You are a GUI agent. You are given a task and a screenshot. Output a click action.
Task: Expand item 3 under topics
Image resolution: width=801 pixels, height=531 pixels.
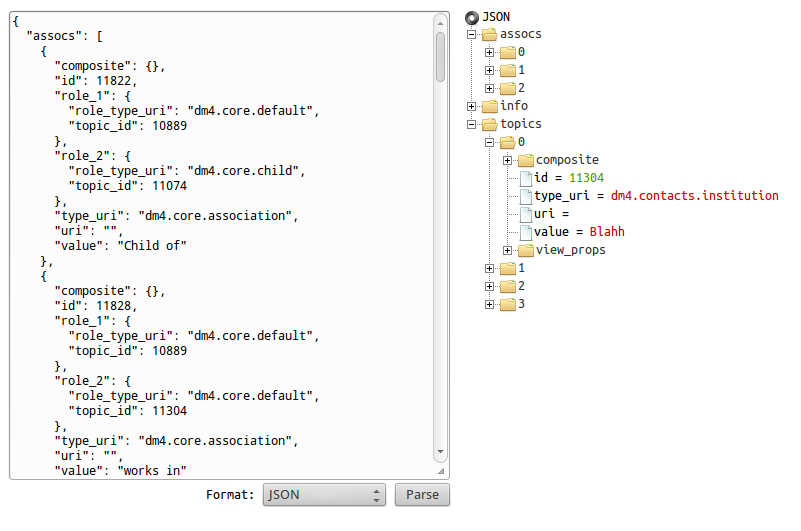(x=490, y=303)
